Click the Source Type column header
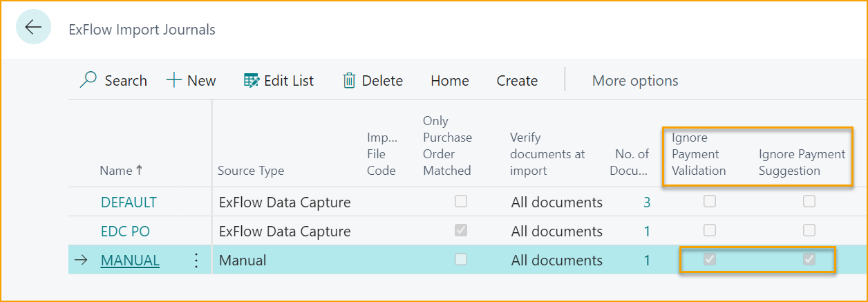Image resolution: width=868 pixels, height=302 pixels. (251, 171)
